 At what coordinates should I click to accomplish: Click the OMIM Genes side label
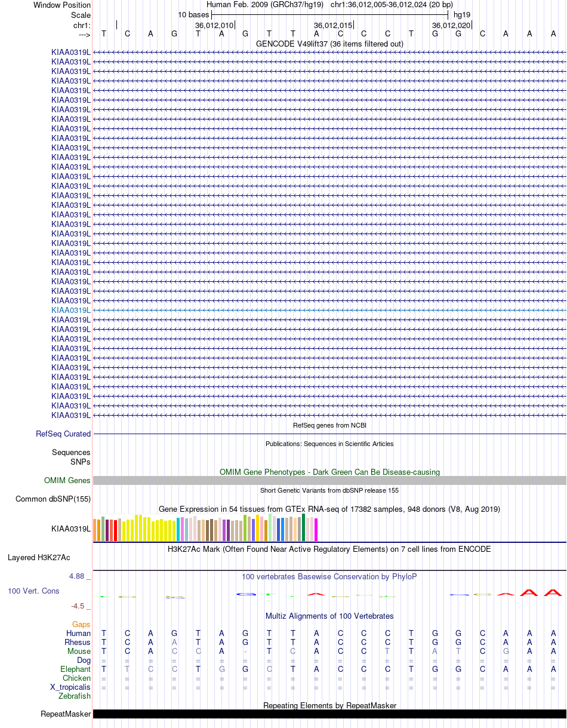coord(67,480)
